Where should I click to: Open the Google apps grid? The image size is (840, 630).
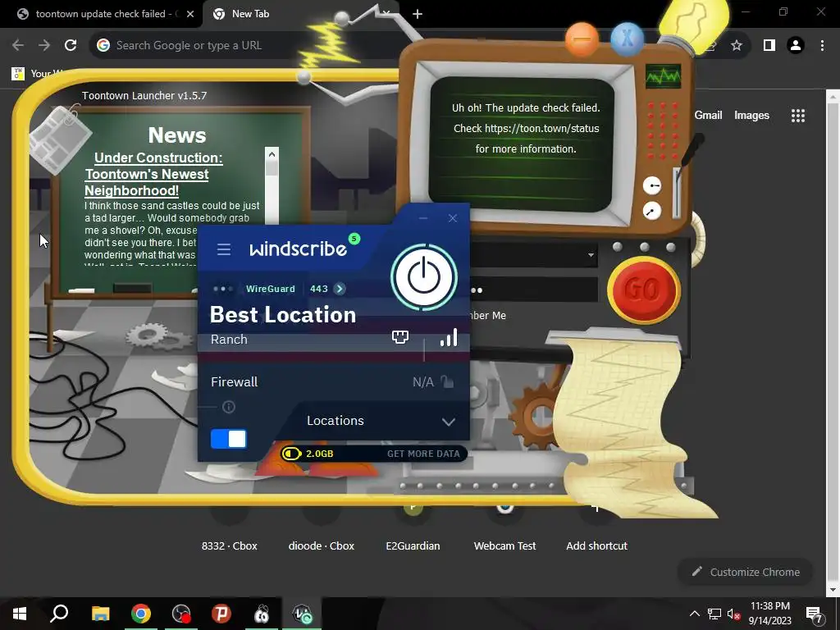point(797,116)
